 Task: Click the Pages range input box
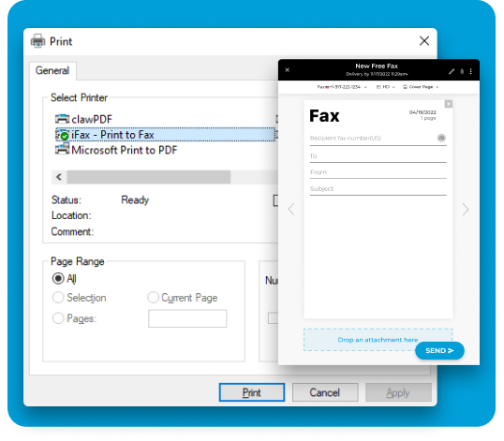click(187, 318)
